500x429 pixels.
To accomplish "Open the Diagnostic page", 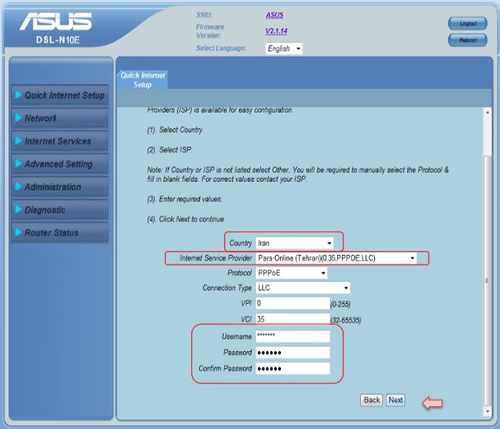I will click(60, 210).
